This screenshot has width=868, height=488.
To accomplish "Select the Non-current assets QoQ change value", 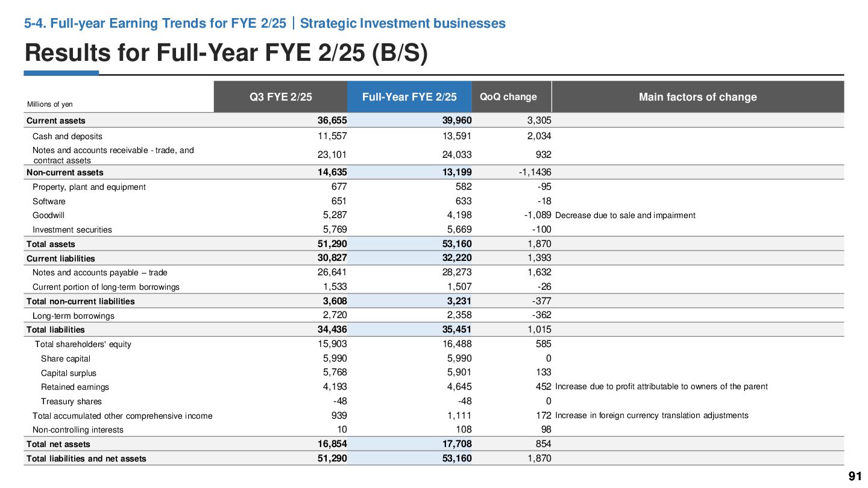I will click(535, 172).
